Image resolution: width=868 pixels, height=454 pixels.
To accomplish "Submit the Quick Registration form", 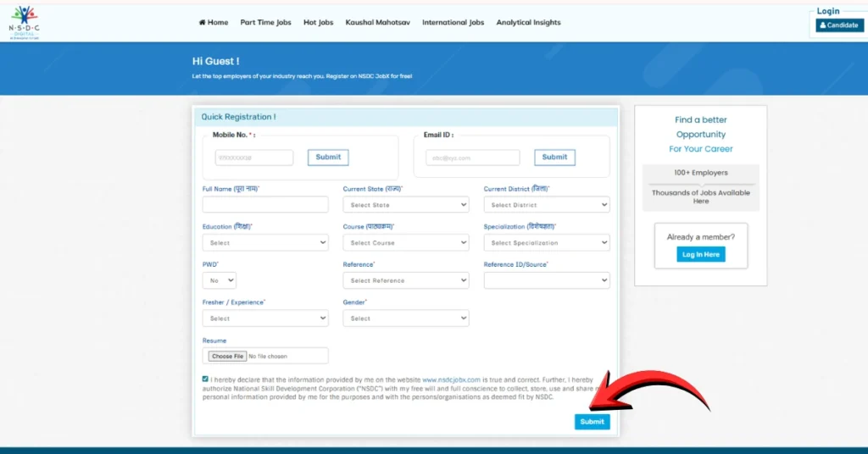I will (x=592, y=422).
